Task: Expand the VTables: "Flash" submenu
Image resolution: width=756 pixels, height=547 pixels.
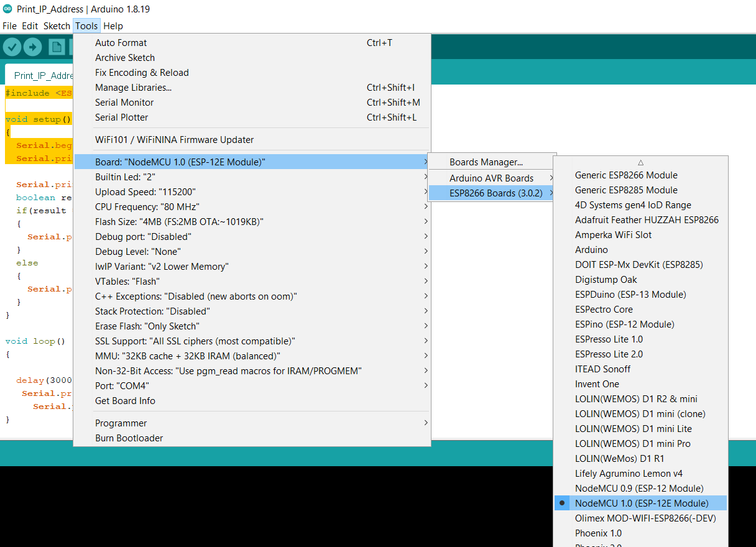Action: pos(252,282)
